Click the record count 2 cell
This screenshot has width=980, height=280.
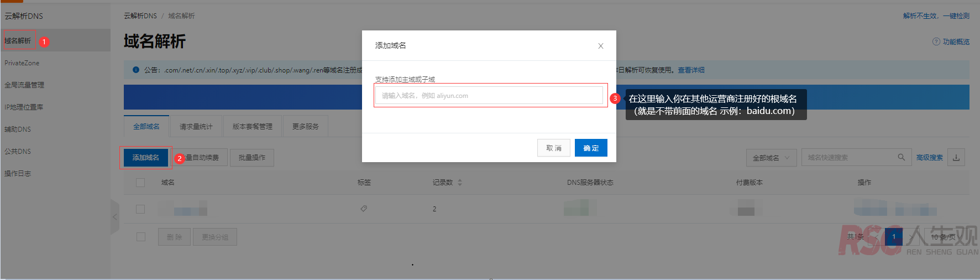pyautogui.click(x=434, y=209)
